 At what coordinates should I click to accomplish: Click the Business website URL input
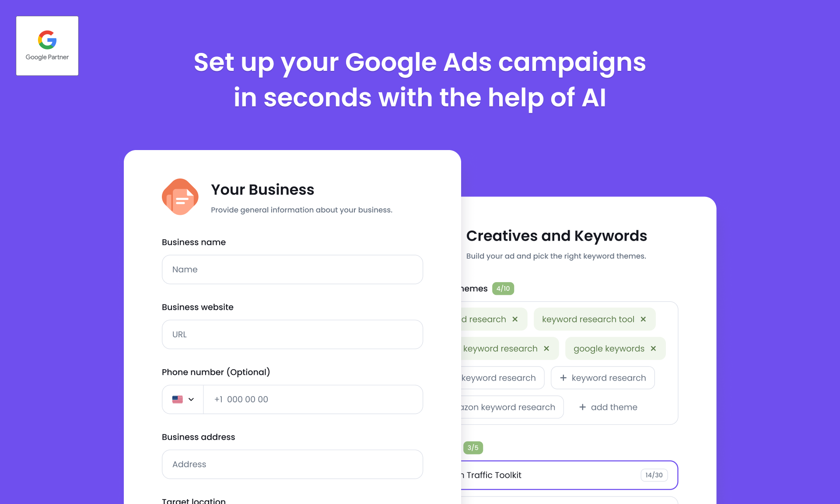click(293, 334)
